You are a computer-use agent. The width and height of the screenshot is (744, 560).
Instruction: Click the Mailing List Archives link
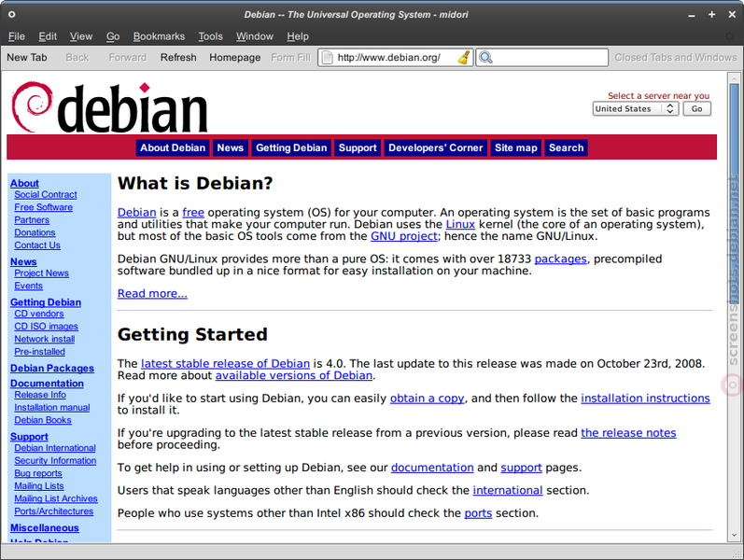[x=56, y=498]
